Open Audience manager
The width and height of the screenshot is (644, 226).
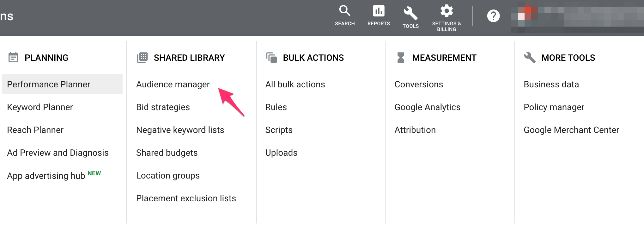coord(173,85)
